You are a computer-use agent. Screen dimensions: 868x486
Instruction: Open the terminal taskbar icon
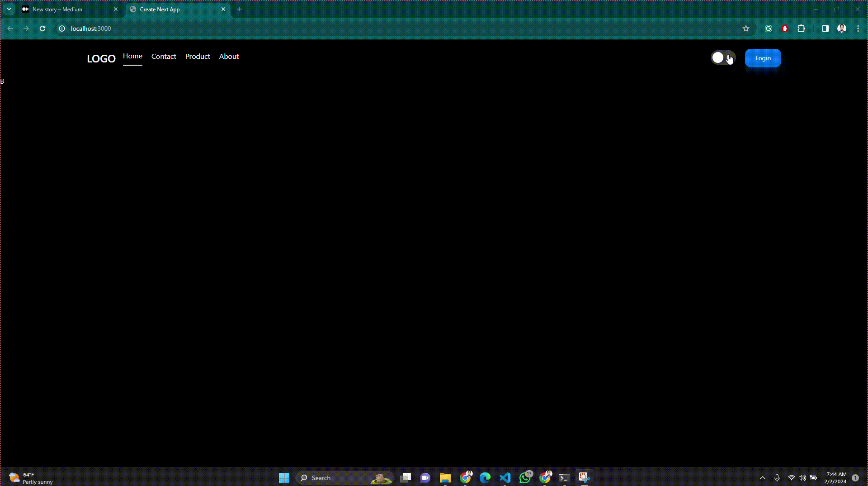564,478
